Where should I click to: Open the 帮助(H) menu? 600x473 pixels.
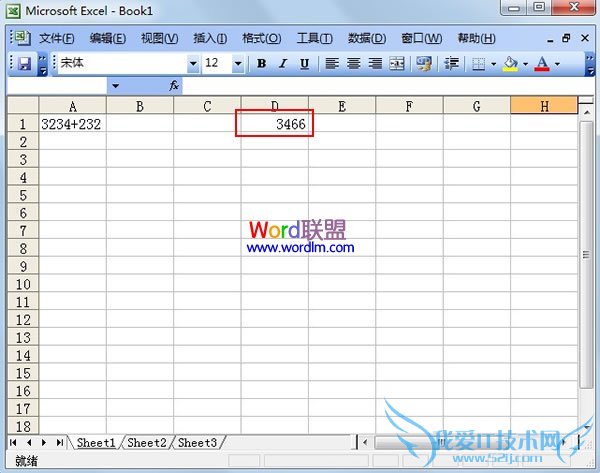click(x=476, y=38)
